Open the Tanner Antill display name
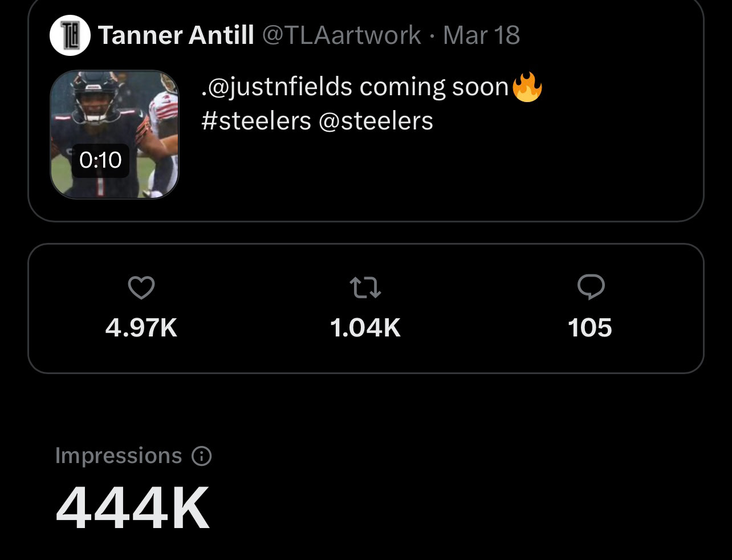This screenshot has height=560, width=732. (176, 35)
